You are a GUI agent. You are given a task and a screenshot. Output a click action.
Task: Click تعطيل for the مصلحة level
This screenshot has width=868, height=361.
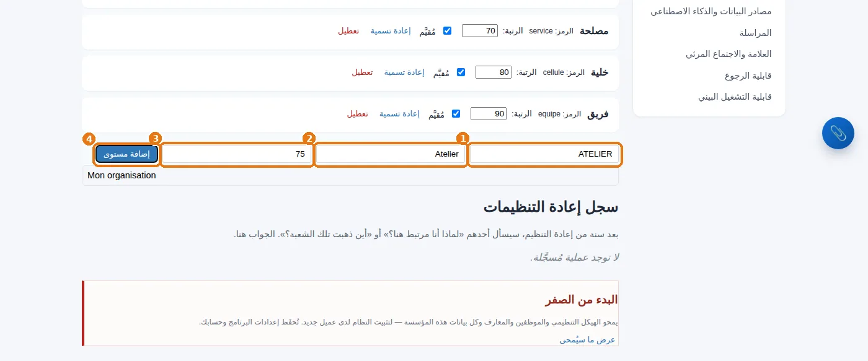[348, 30]
